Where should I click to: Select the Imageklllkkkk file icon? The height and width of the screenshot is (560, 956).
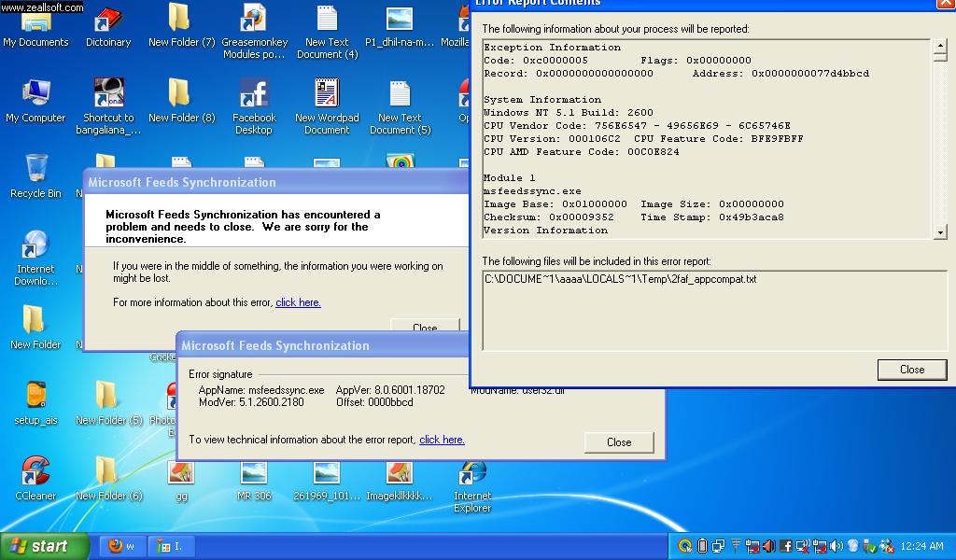(400, 480)
